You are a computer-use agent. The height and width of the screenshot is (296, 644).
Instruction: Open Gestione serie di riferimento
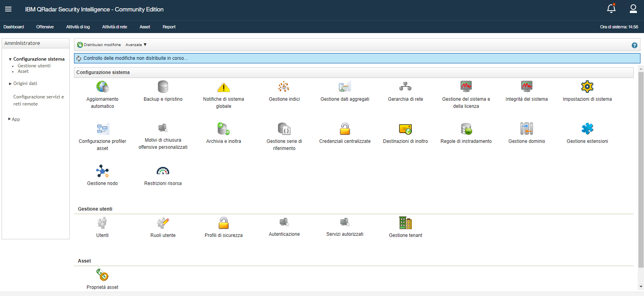pyautogui.click(x=284, y=137)
